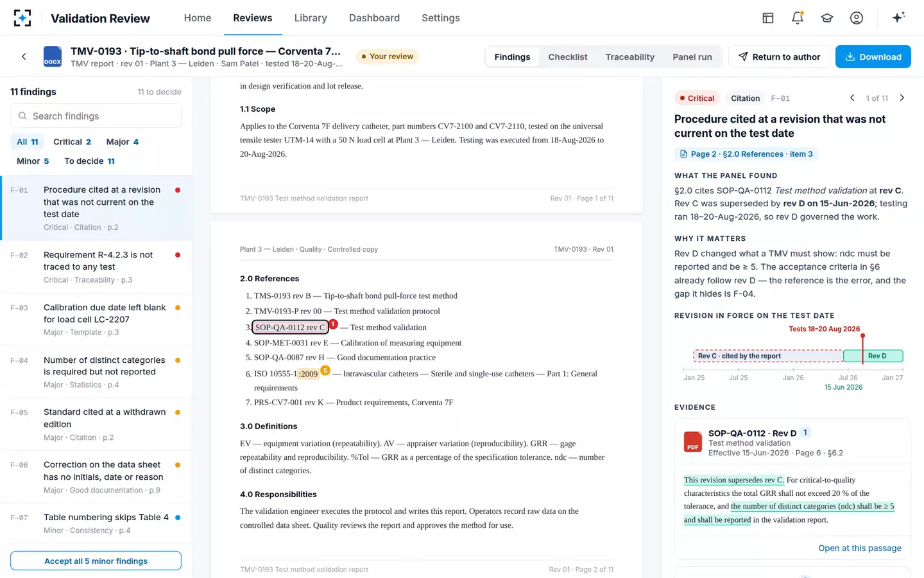Click highlighted 'This revision supersedes rev C.' passage

[x=734, y=480]
